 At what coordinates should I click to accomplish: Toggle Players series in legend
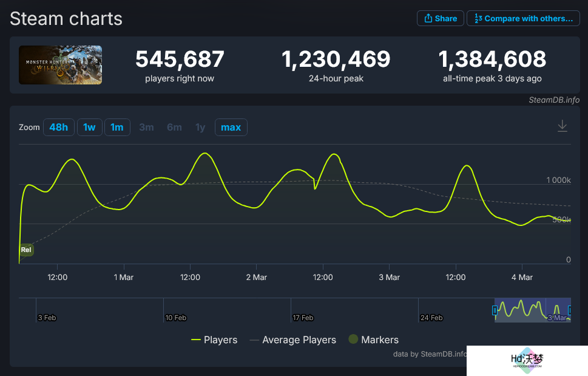[214, 340]
